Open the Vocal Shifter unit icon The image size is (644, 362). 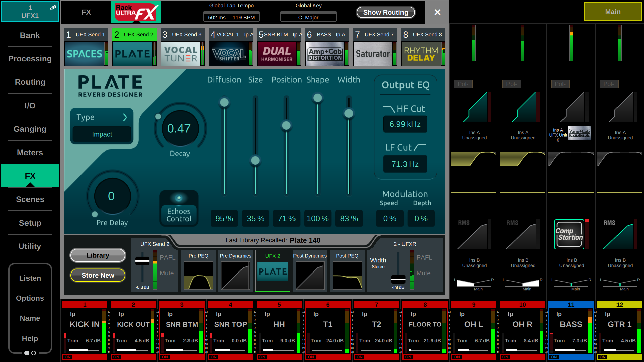click(229, 54)
